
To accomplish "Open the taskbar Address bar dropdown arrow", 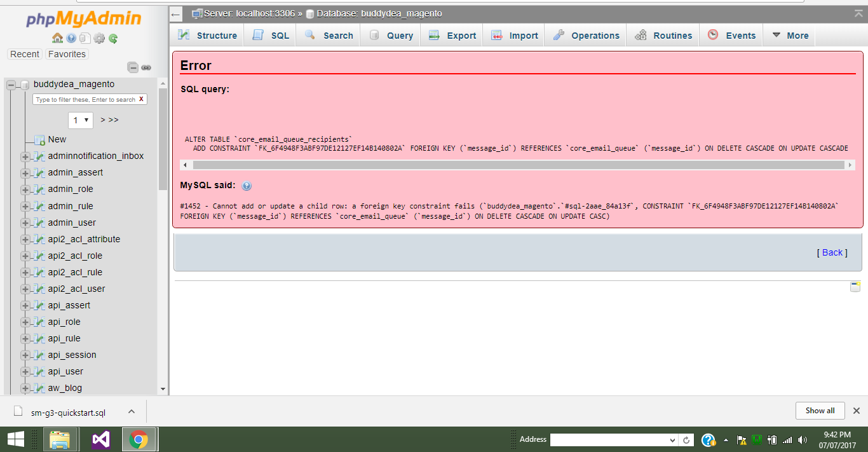I will (673, 440).
